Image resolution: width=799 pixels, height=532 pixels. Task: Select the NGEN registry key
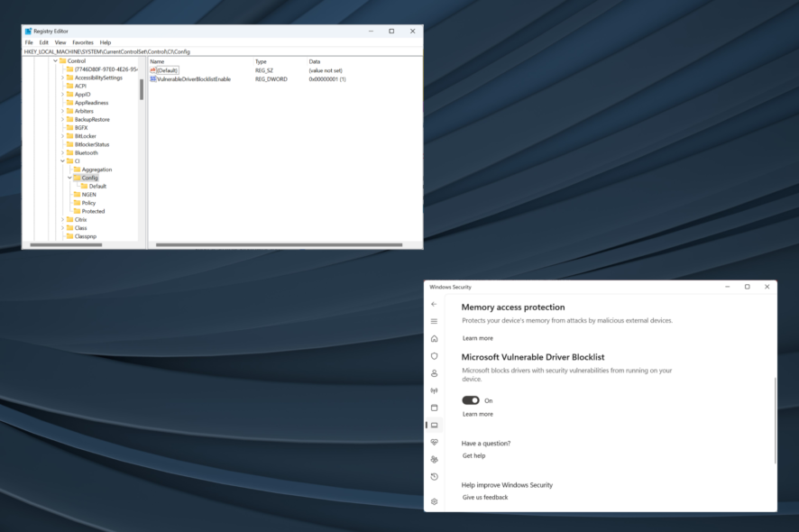tap(88, 195)
